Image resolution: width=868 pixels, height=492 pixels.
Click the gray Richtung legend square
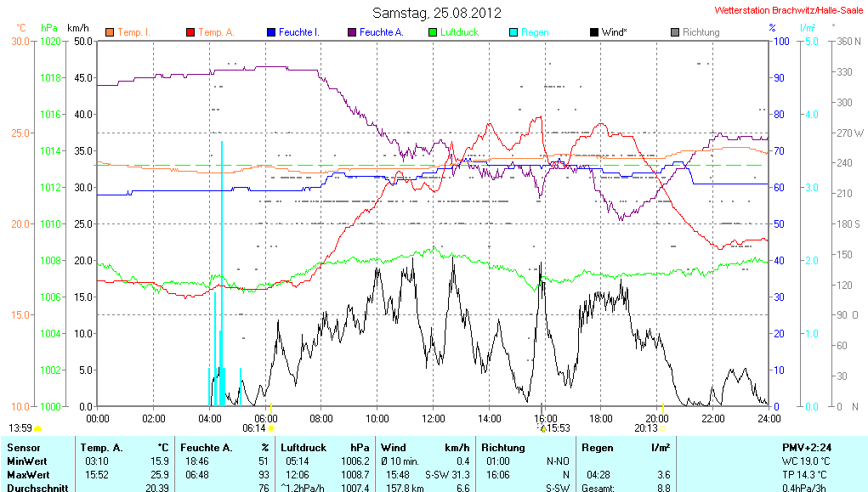pos(675,32)
